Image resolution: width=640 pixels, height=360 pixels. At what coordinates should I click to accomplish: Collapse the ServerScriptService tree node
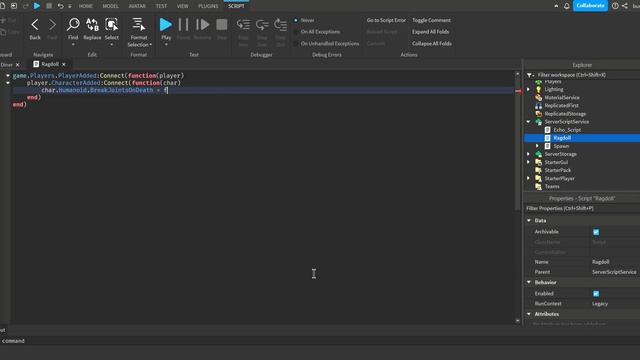529,122
